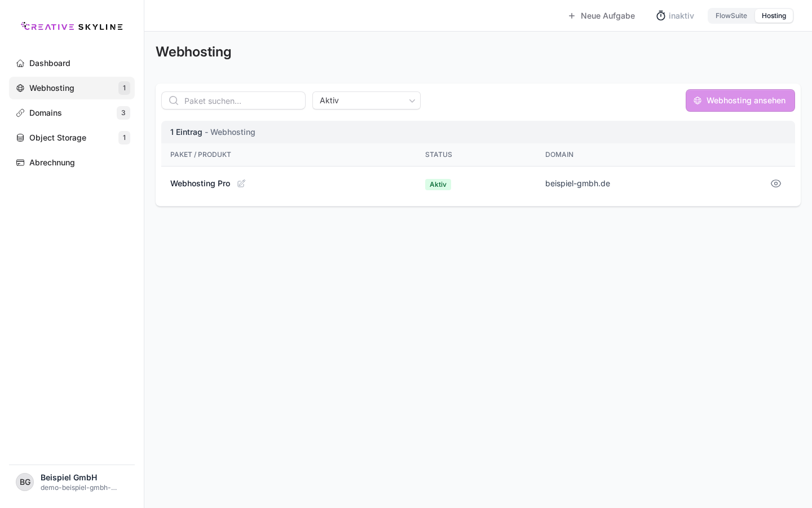812x508 pixels.
Task: Go to the Domains section
Action: point(72,113)
